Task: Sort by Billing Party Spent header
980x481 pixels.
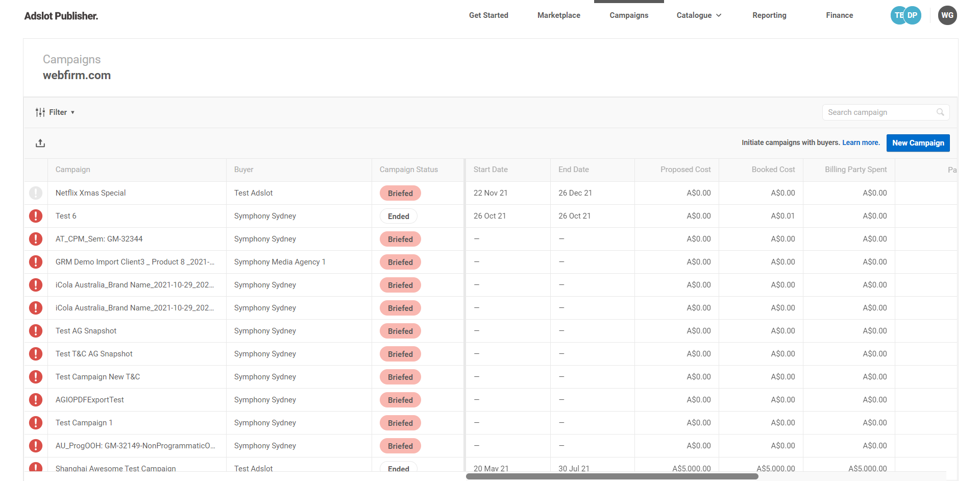Action: [x=856, y=170]
